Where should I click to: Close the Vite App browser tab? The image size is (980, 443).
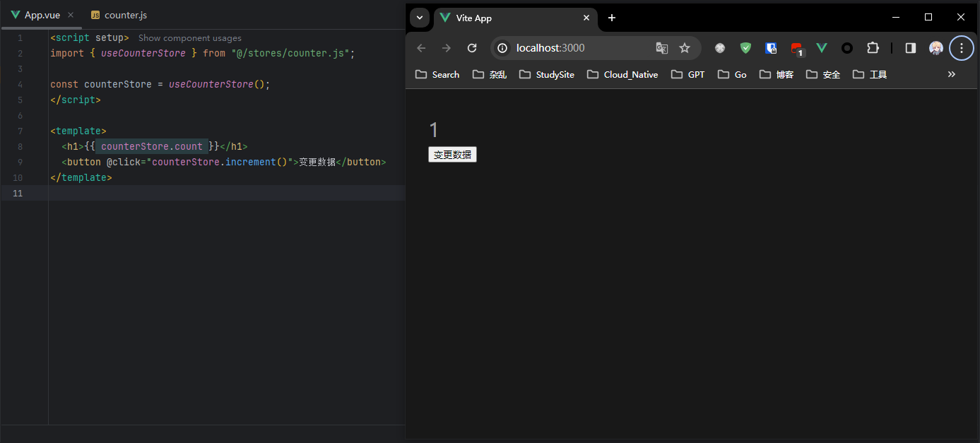586,18
